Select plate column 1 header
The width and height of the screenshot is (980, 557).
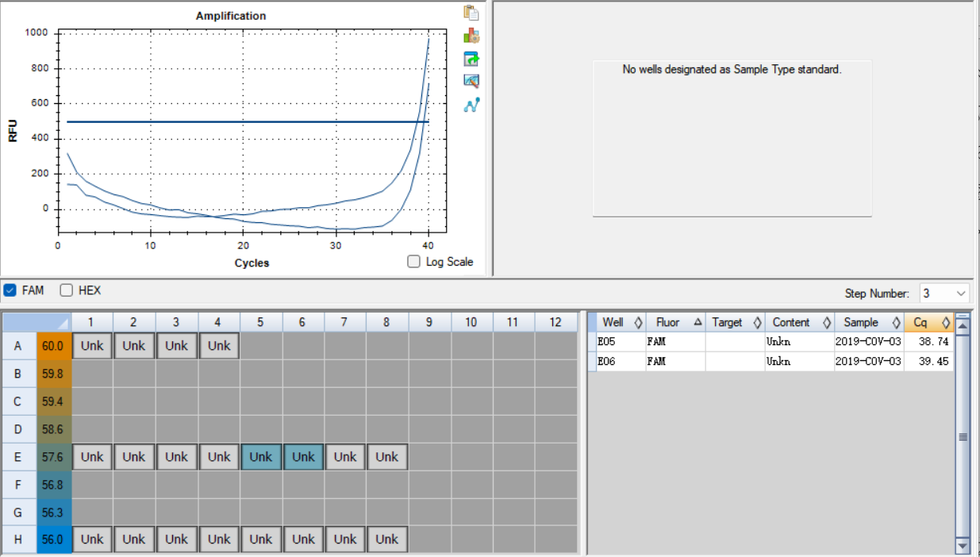coord(92,321)
